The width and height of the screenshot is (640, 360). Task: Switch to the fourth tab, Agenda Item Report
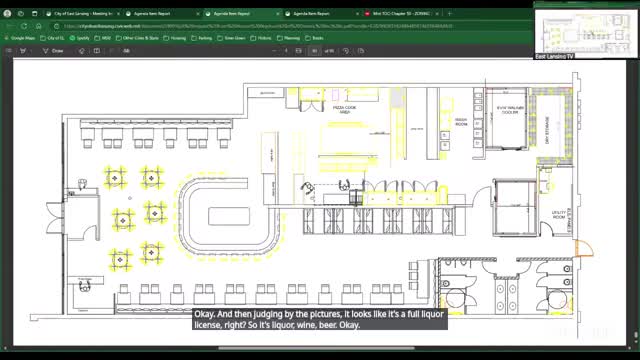321,13
